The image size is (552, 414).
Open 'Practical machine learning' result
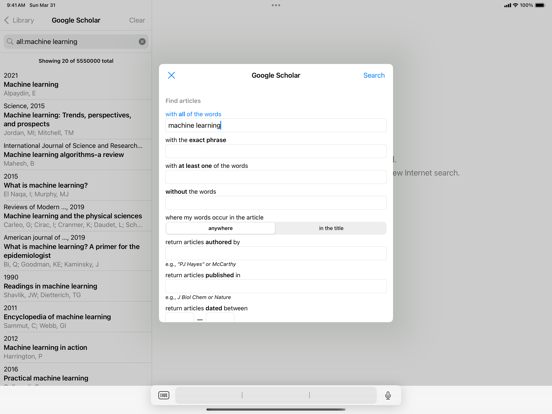tap(76, 375)
